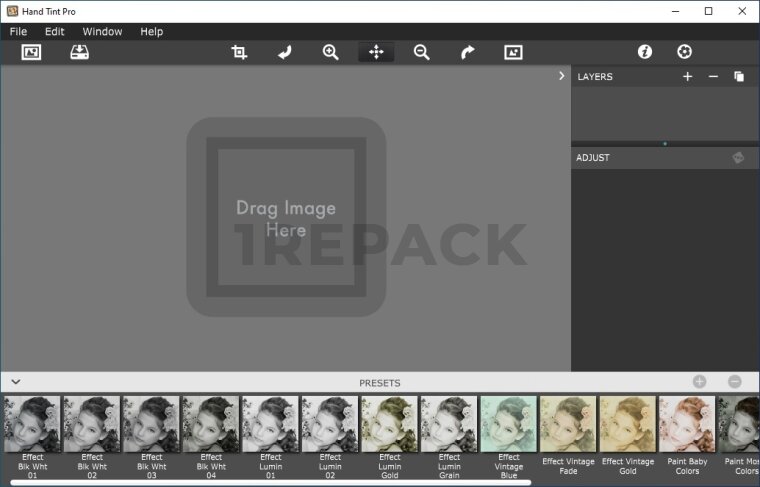Duplicate layer using copy icon
Viewport: 760px width, 487px height.
point(739,77)
